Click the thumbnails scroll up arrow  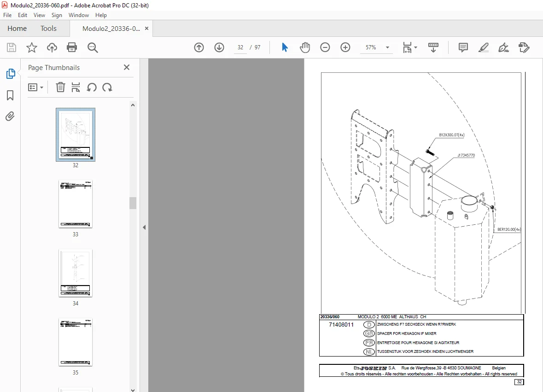[x=133, y=105]
